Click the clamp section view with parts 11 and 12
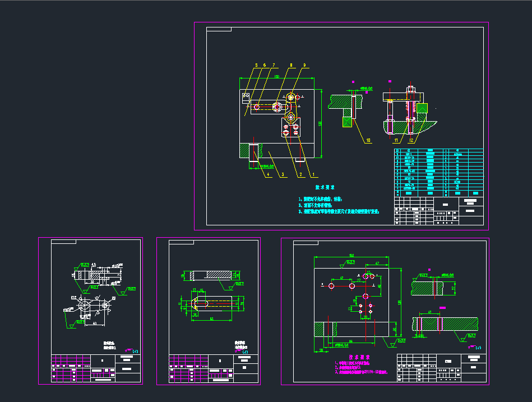 pos(410,110)
